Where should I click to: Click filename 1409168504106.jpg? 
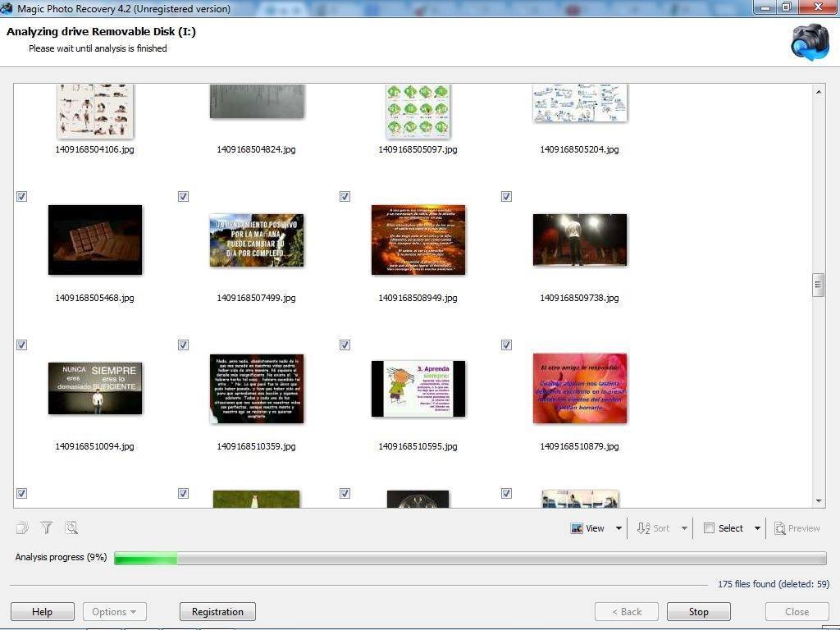tap(95, 149)
